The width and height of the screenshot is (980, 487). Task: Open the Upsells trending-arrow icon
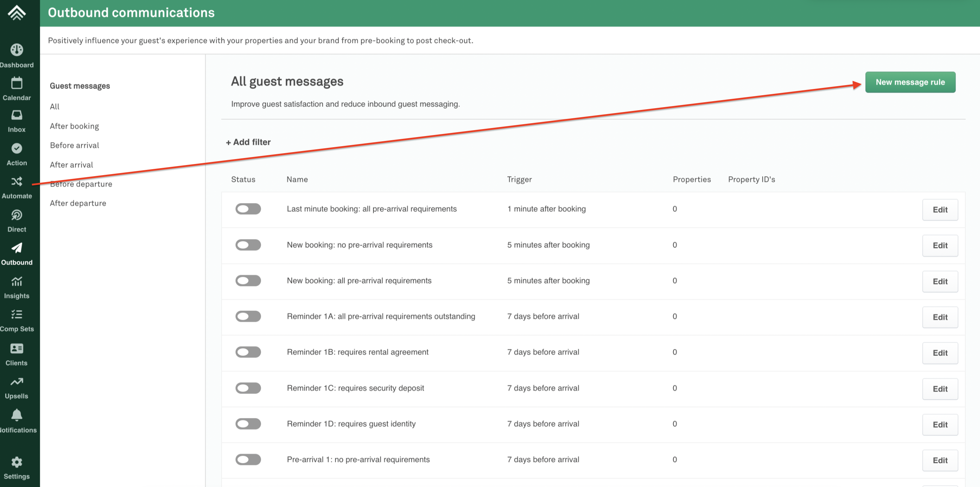[x=16, y=381]
